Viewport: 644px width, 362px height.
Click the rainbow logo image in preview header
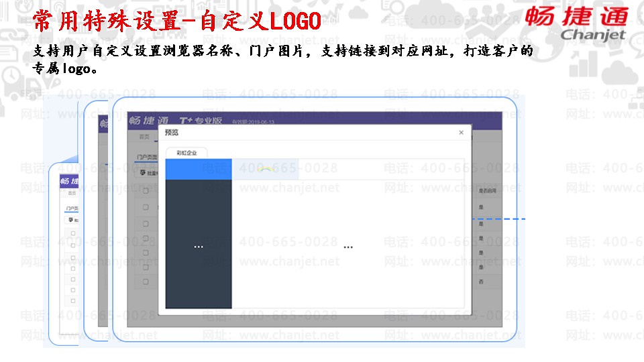(266, 169)
